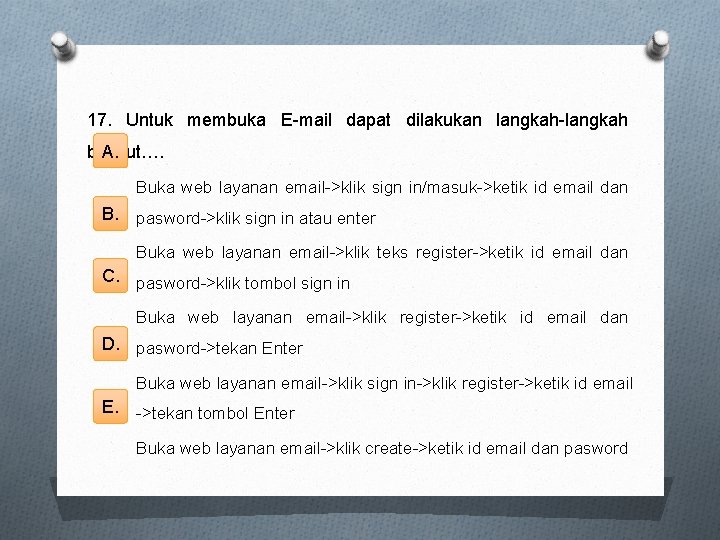The width and height of the screenshot is (720, 540).
Task: Select answer option D button
Action: coord(110,343)
